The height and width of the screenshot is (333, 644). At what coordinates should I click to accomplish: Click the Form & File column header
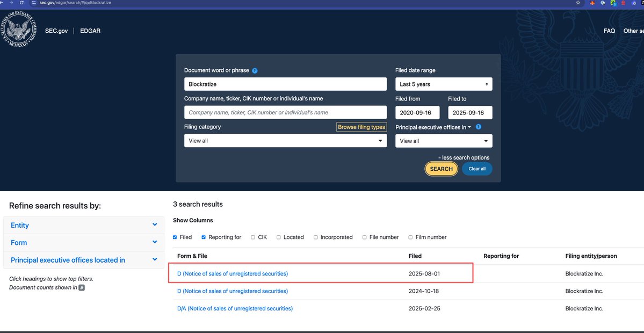[192, 256]
